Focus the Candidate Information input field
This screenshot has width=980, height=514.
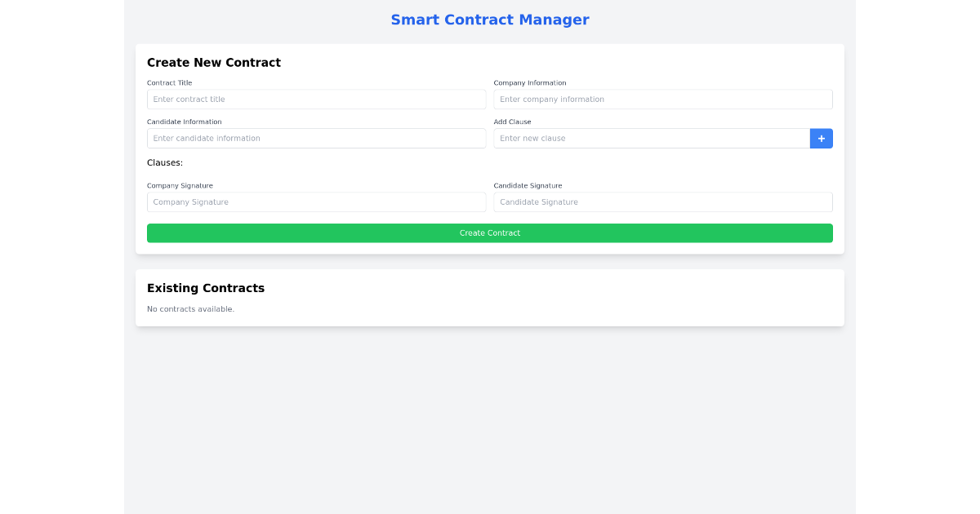click(316, 138)
